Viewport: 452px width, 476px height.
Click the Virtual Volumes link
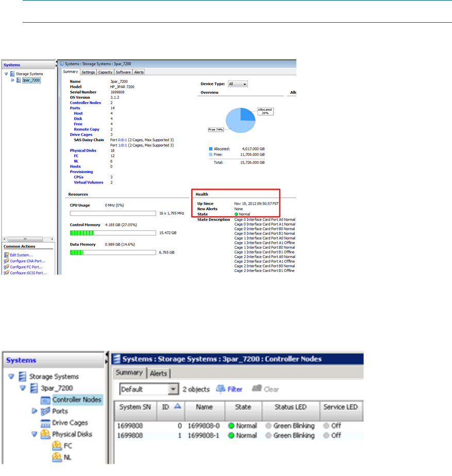click(x=88, y=182)
